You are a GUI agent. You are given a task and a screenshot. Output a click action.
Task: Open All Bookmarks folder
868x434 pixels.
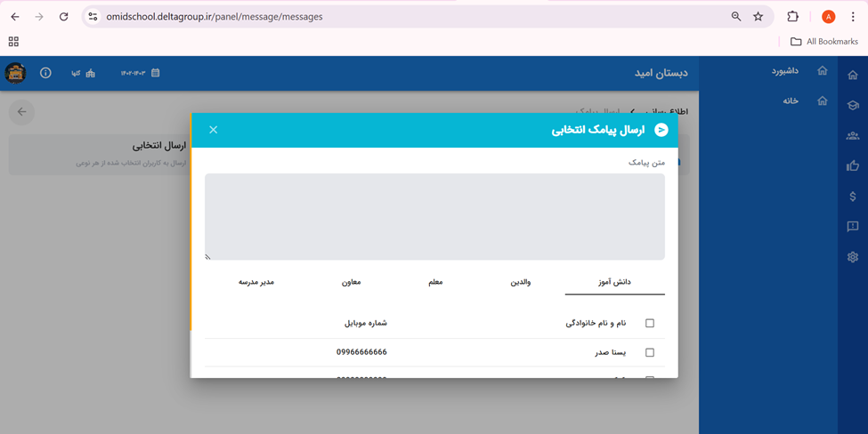click(824, 42)
